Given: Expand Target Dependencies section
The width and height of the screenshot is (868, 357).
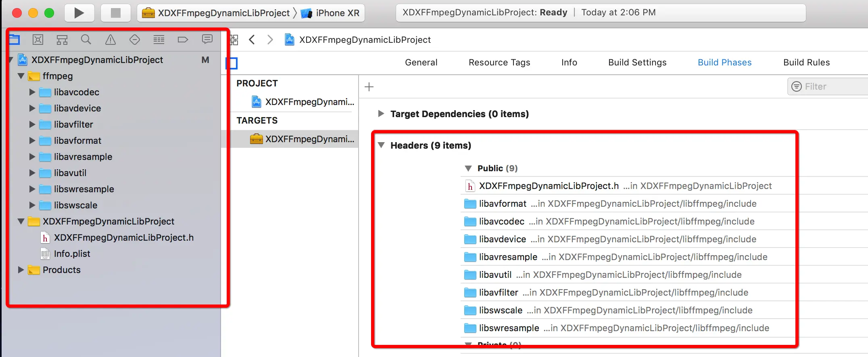Looking at the screenshot, I should click(381, 113).
